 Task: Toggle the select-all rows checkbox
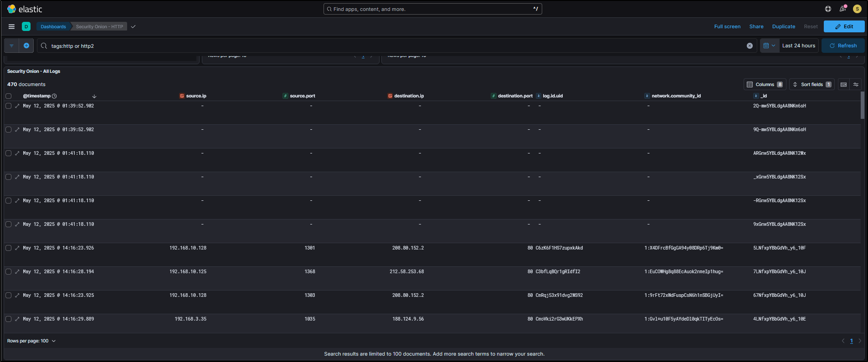point(9,96)
